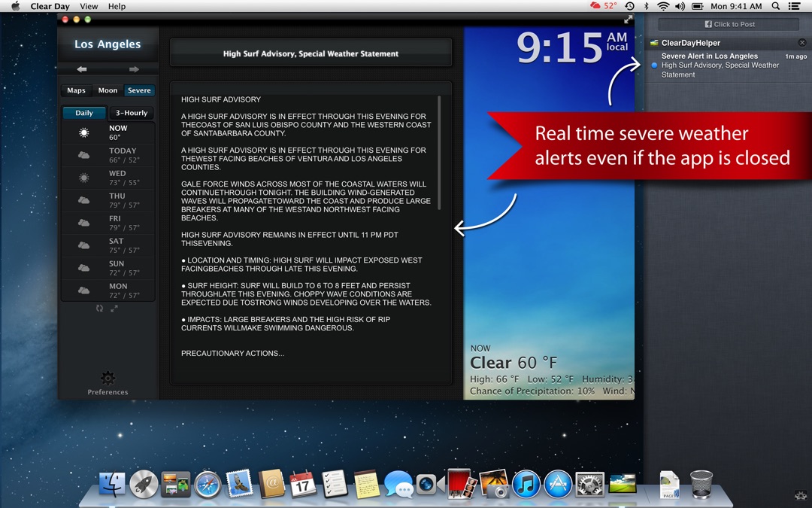
Task: Open Notes yellow pad in Dock
Action: pos(367,484)
